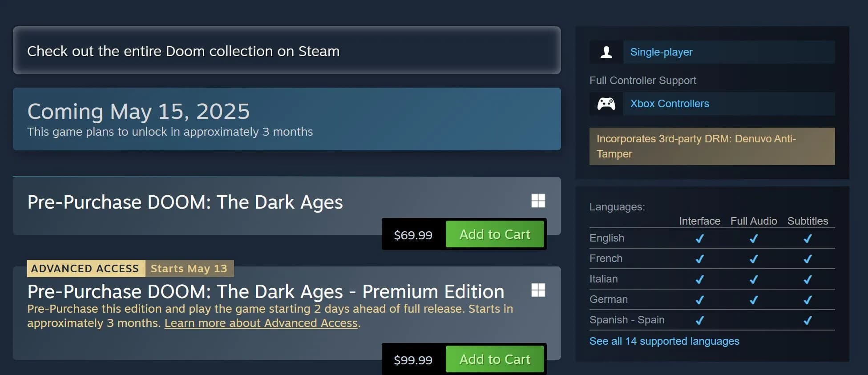Click German Subtitles checkmark

pos(807,300)
